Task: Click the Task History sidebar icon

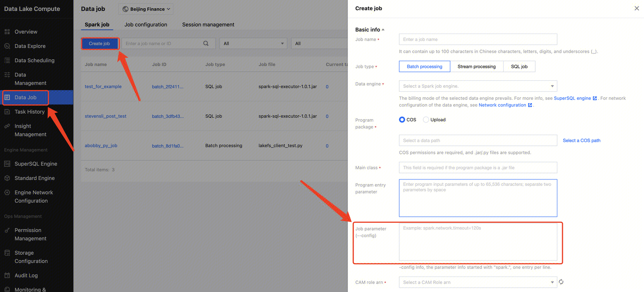Action: (7, 112)
